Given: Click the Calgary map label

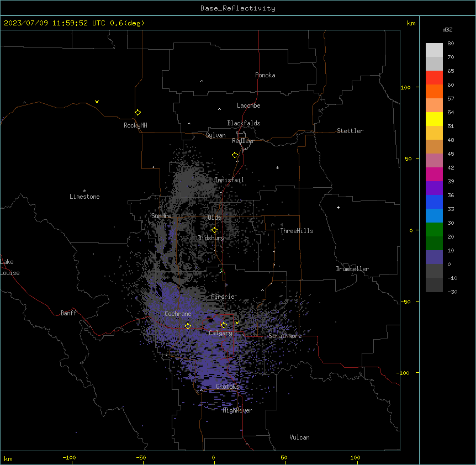Looking at the screenshot, I should pyautogui.click(x=221, y=333).
